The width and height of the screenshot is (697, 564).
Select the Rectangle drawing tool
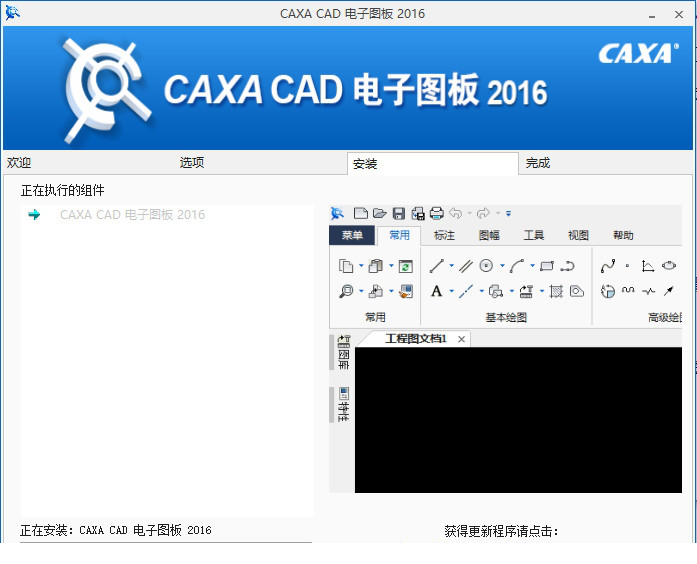(547, 266)
